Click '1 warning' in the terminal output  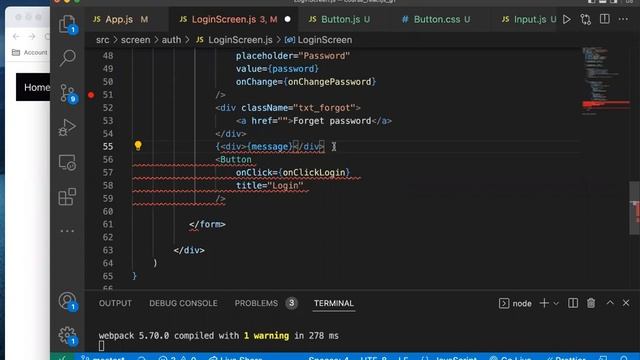pyautogui.click(x=267, y=336)
